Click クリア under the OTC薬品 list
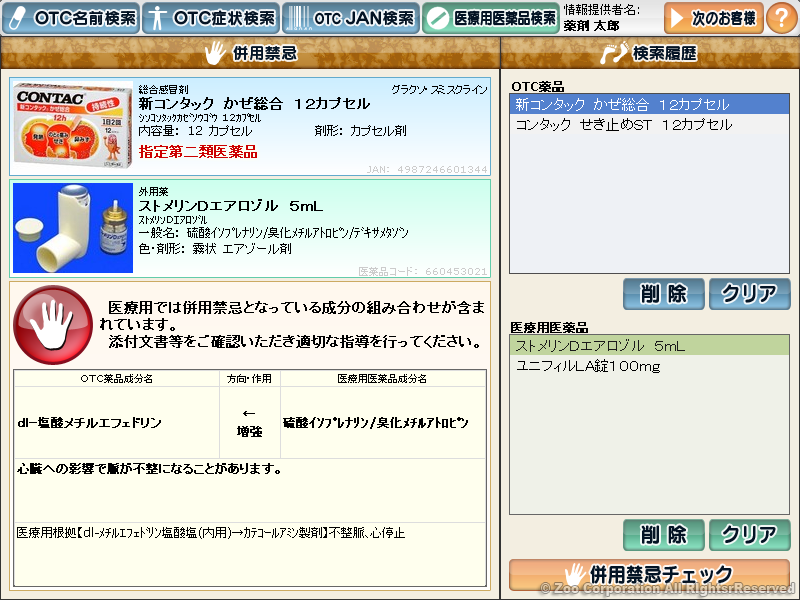 (749, 293)
